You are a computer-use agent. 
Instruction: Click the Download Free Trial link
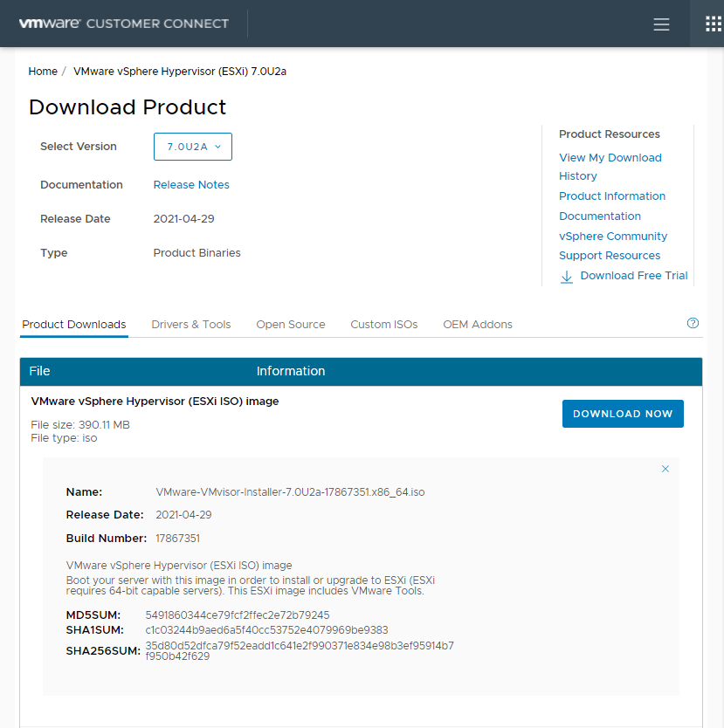(x=634, y=275)
